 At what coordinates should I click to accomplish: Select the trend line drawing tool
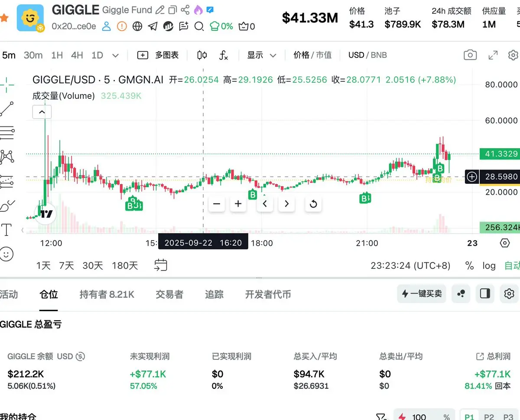tap(7, 108)
